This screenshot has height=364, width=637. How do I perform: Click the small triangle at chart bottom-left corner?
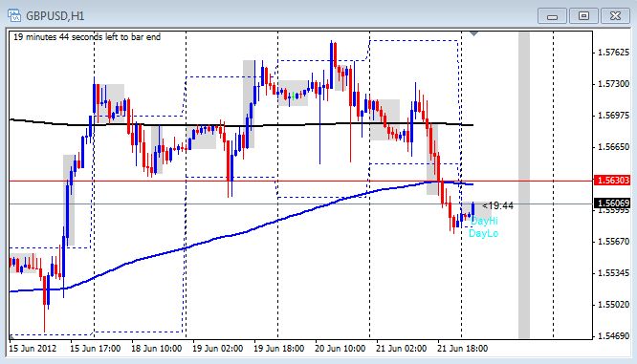coord(11,336)
